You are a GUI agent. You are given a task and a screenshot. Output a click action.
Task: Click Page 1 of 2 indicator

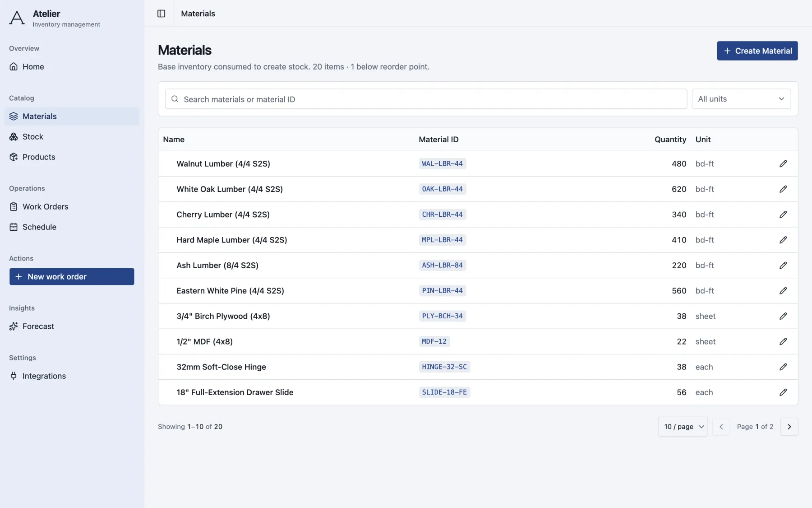coord(755,427)
